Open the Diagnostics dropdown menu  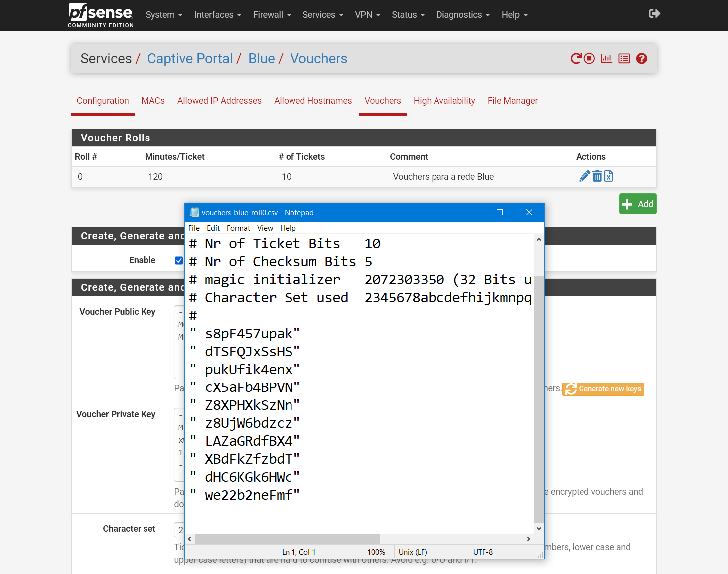click(x=463, y=15)
